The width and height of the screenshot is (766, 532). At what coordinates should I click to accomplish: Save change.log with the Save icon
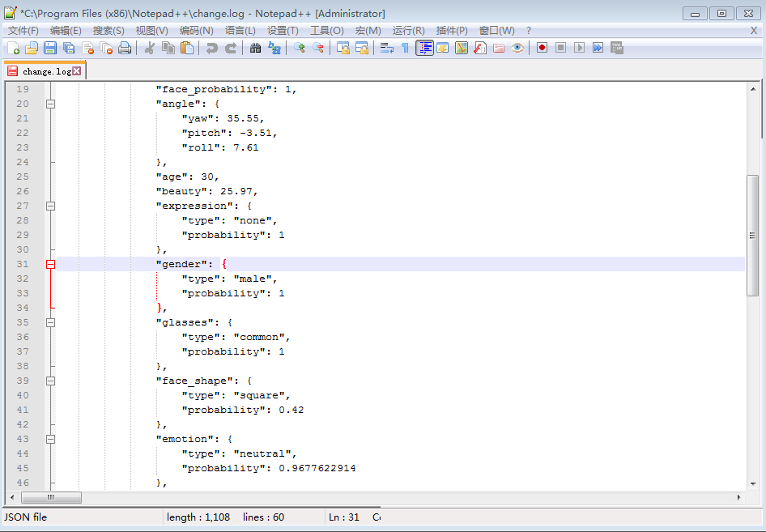click(x=50, y=48)
